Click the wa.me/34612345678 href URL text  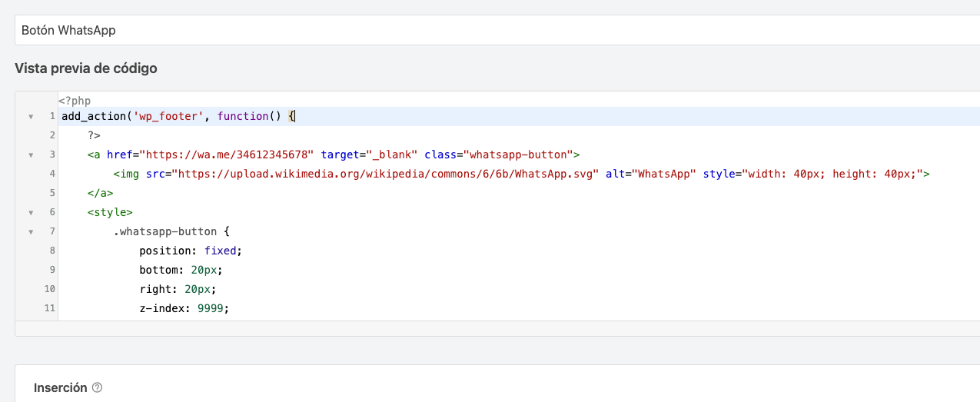[226, 154]
